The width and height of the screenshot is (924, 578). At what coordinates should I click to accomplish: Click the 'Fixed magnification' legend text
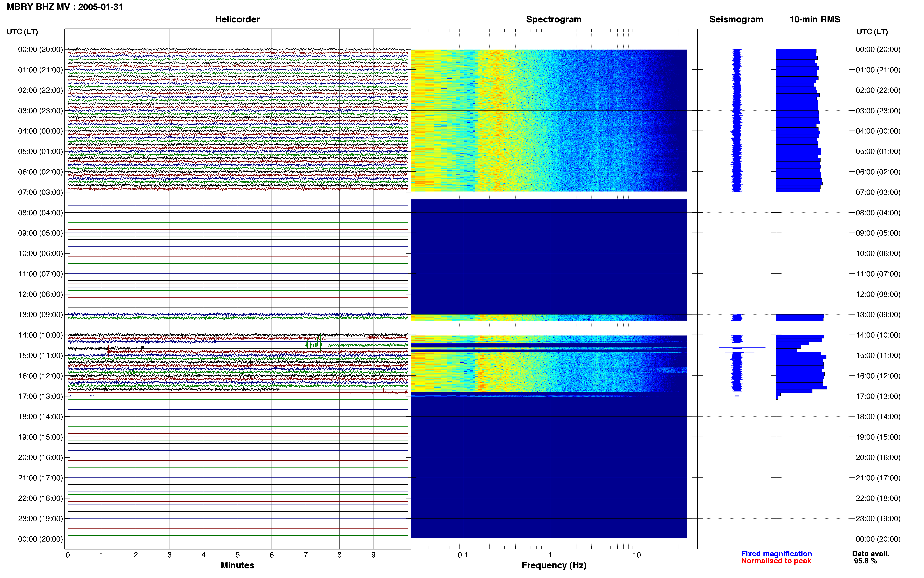[x=777, y=554]
